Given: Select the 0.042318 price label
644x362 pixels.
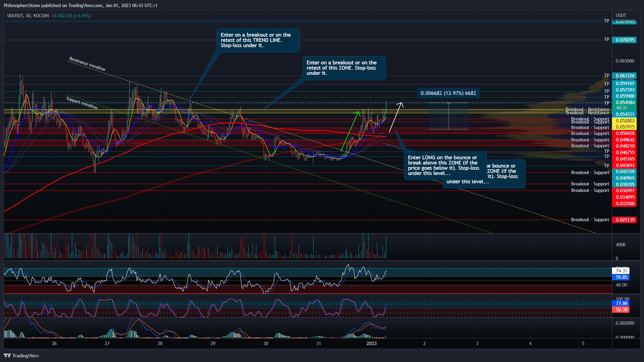Looking at the screenshot, I should pos(624,171).
